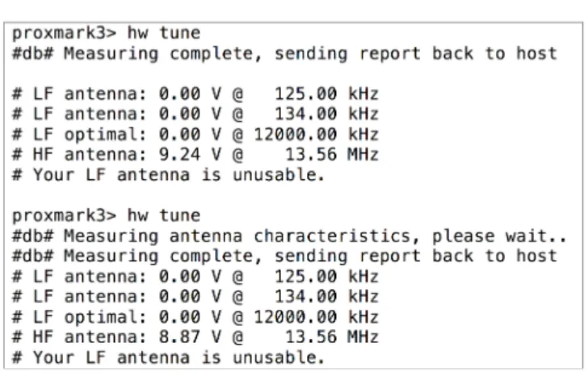Click the first '134.00 kHz' LF antenna line
Image resolution: width=588 pixels, height=380 pixels.
tap(195, 114)
